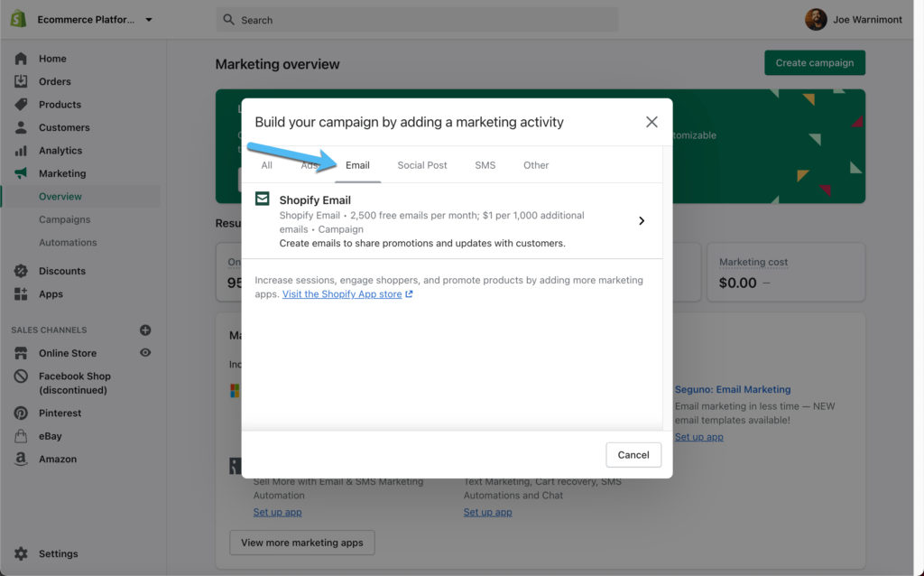Click View more marketing apps button
The image size is (924, 576).
(301, 543)
